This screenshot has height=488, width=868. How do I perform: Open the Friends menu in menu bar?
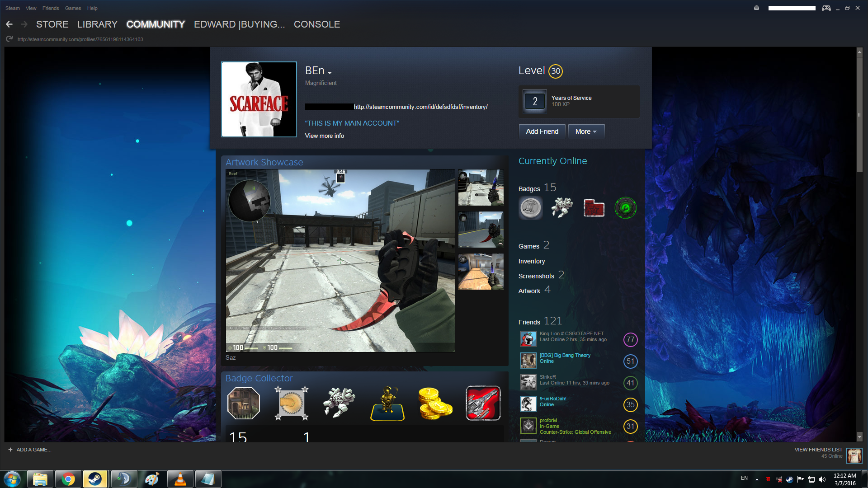[x=51, y=8]
